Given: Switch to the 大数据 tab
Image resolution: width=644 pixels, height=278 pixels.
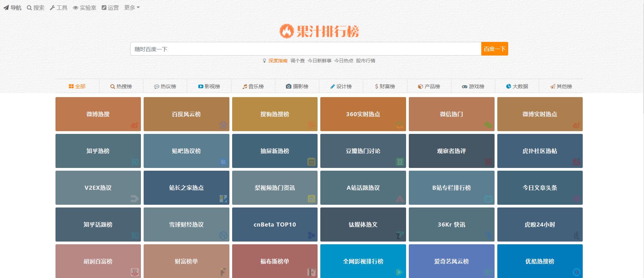Looking at the screenshot, I should pyautogui.click(x=517, y=86).
